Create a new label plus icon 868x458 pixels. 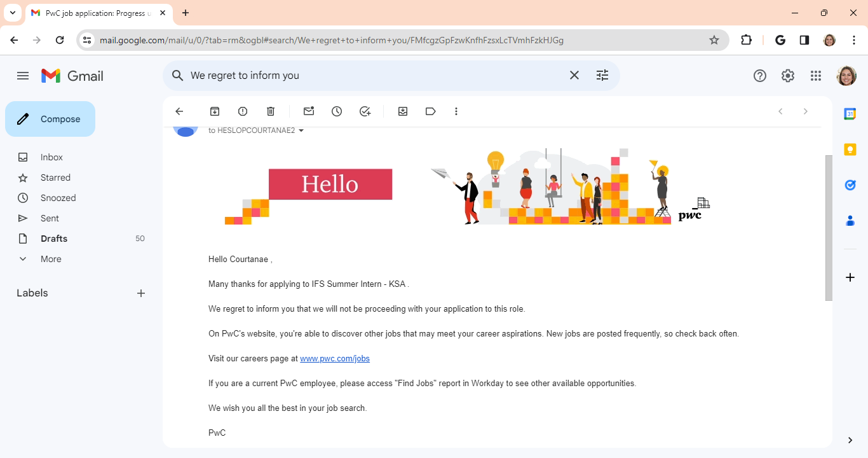point(141,293)
